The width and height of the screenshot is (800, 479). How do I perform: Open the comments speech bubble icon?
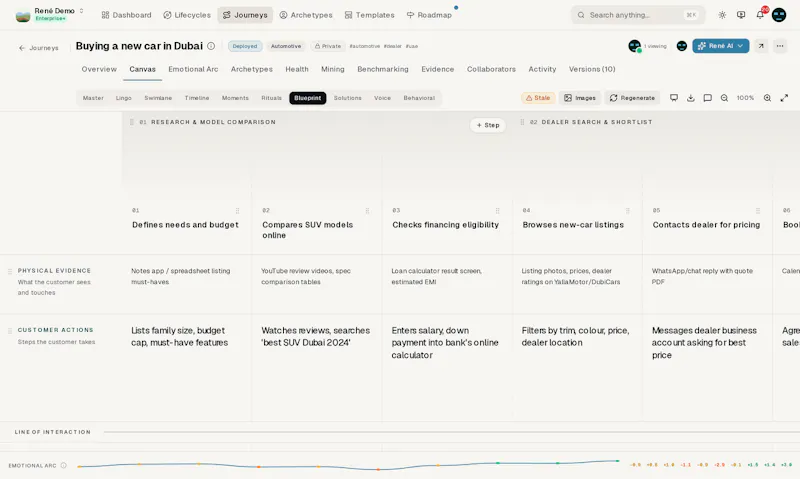[x=707, y=98]
